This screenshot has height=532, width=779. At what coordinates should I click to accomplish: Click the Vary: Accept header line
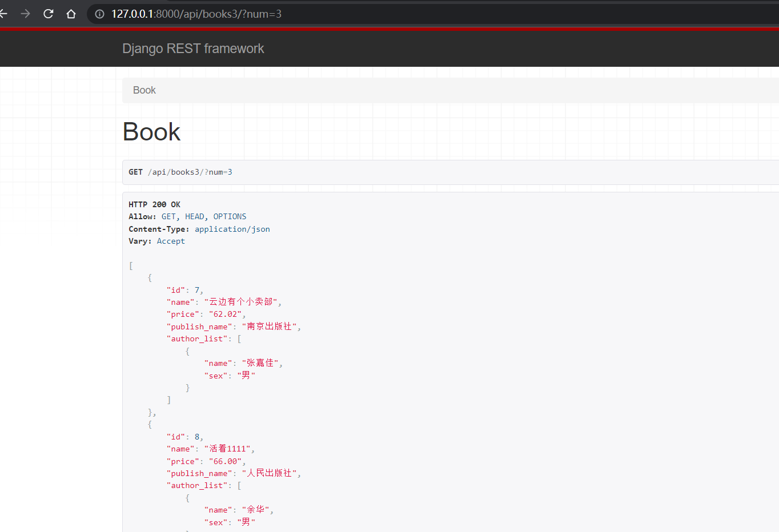pos(156,241)
